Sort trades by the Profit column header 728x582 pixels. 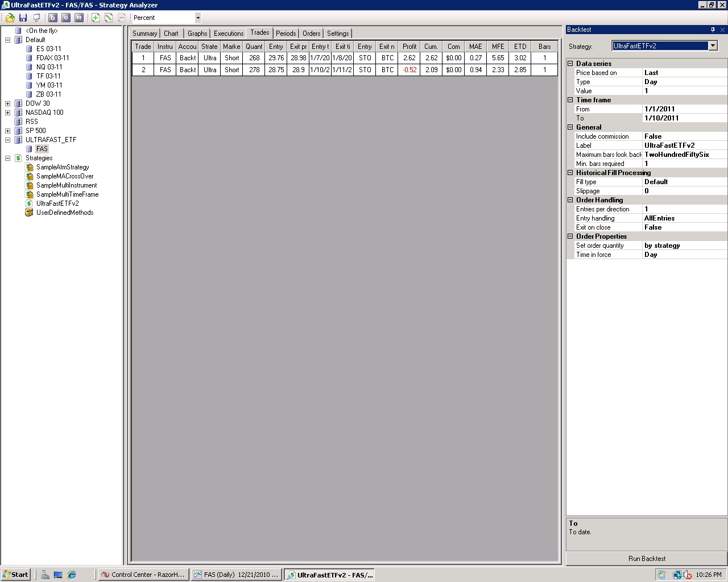(409, 47)
